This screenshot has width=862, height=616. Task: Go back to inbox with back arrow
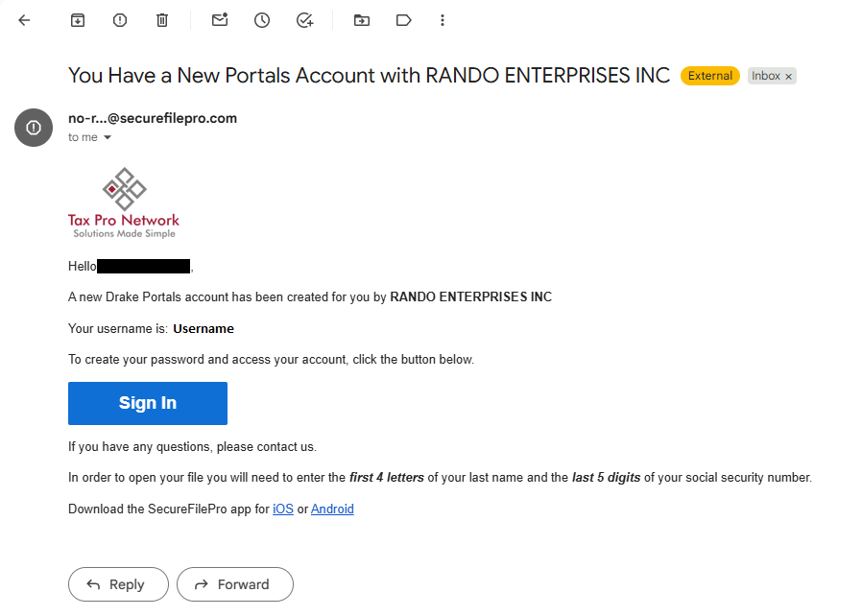click(25, 20)
